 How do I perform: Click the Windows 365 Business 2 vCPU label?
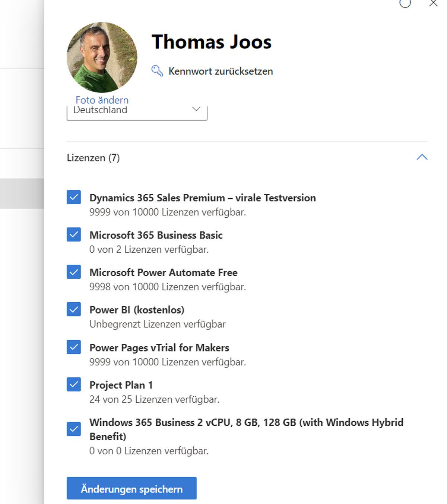[x=246, y=429]
